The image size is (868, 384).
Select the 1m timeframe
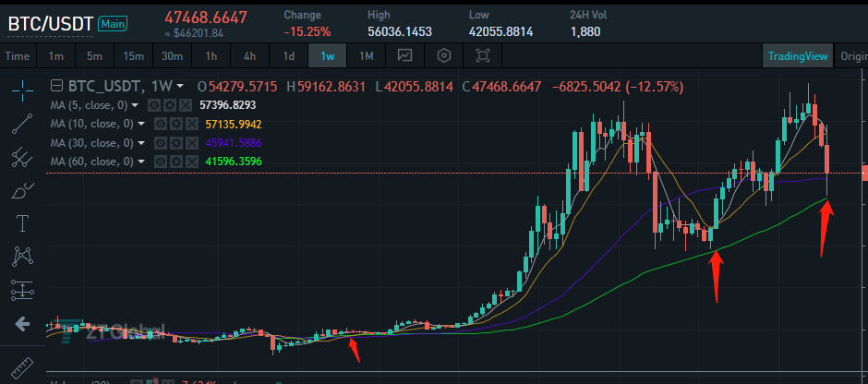(56, 56)
